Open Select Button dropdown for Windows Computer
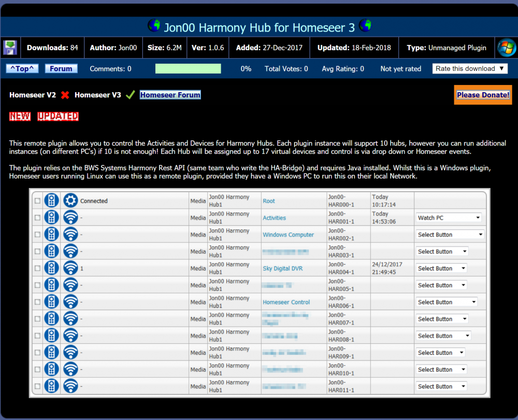The height and width of the screenshot is (420, 518). (450, 235)
